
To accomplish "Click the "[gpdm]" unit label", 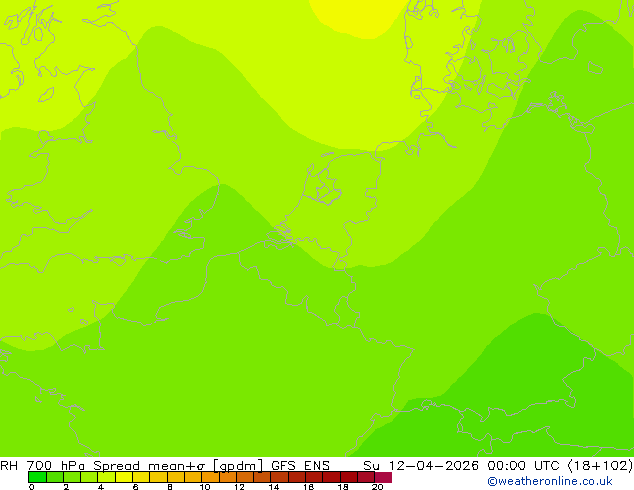I will pos(239,466).
